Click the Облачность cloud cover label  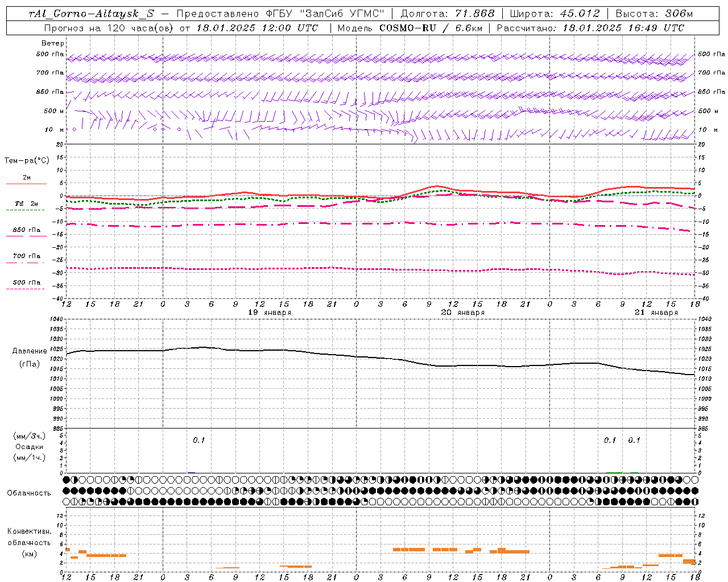point(29,493)
